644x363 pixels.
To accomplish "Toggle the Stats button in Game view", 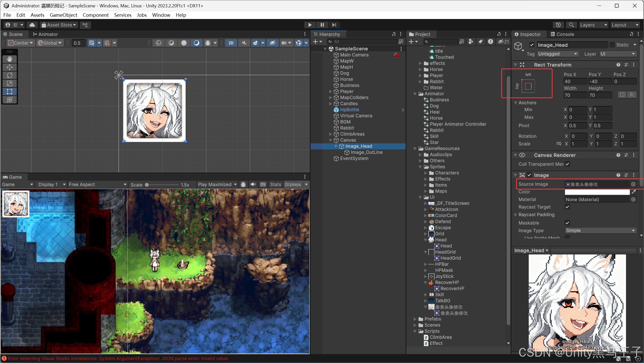I will click(275, 184).
